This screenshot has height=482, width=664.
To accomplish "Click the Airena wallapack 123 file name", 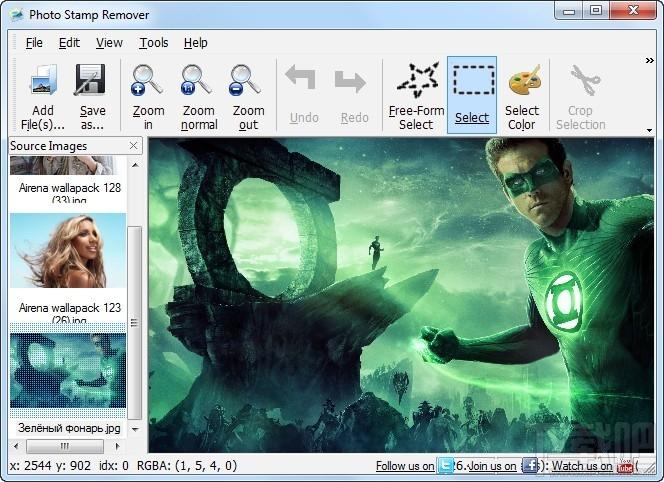I will [70, 313].
